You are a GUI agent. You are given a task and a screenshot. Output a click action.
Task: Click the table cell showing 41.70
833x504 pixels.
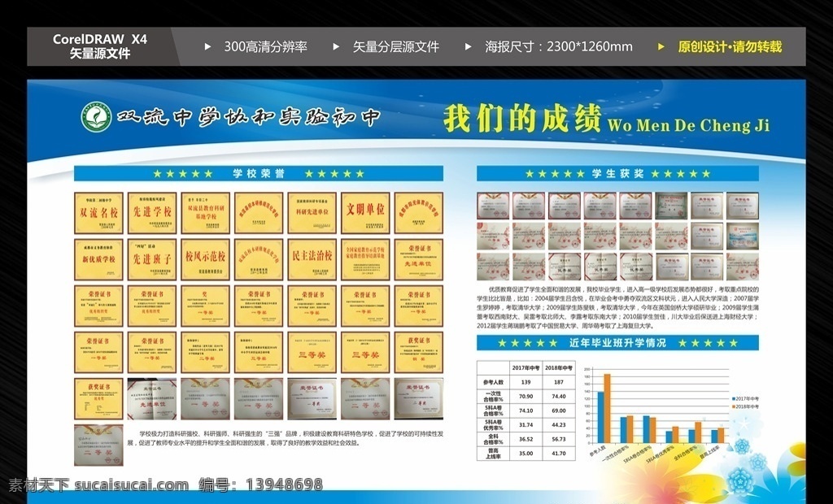click(x=559, y=454)
